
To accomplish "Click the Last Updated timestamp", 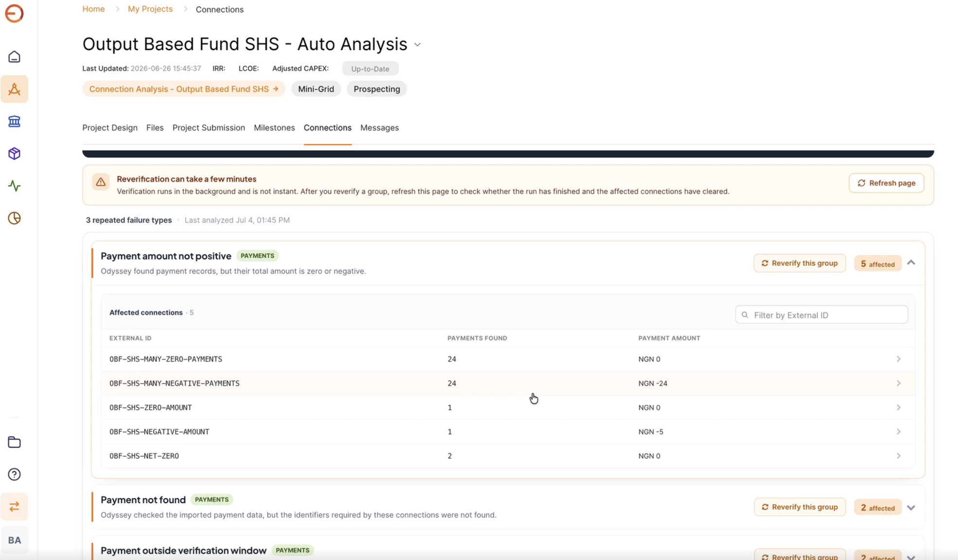I will pos(166,69).
